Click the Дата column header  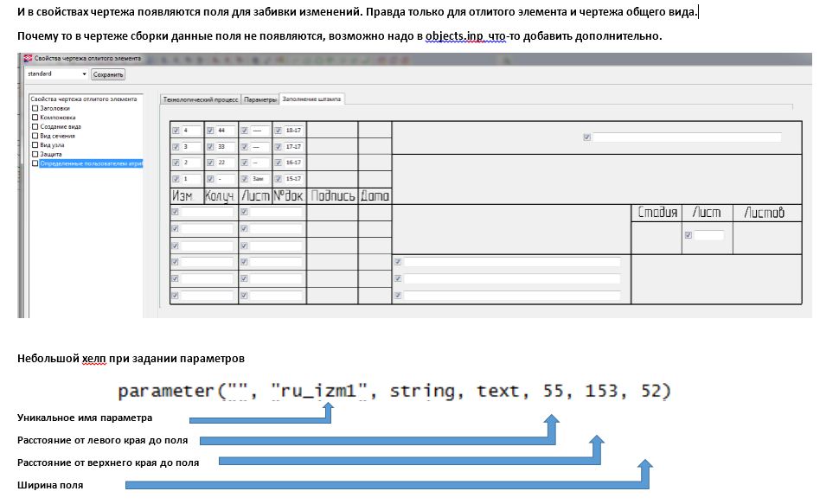click(x=375, y=196)
